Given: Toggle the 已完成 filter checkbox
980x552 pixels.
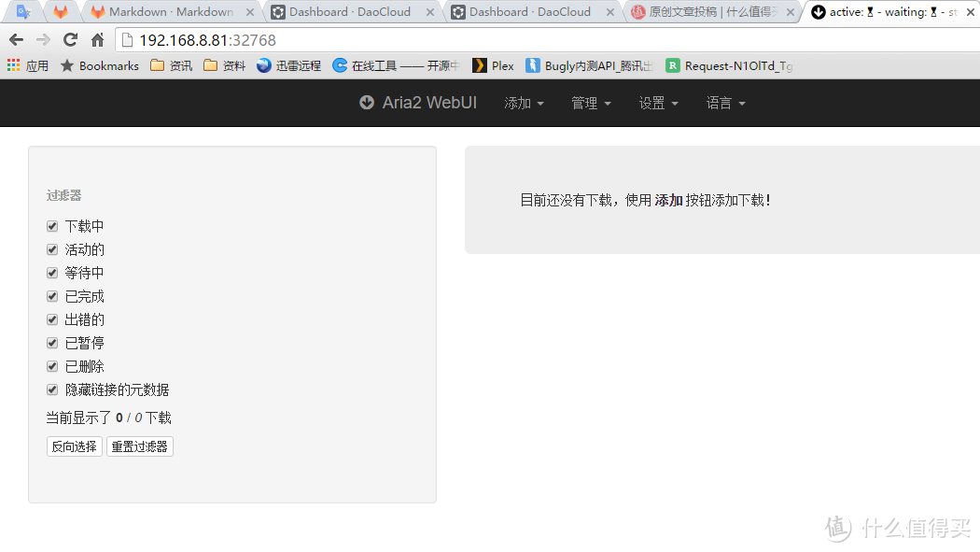Looking at the screenshot, I should [x=52, y=296].
